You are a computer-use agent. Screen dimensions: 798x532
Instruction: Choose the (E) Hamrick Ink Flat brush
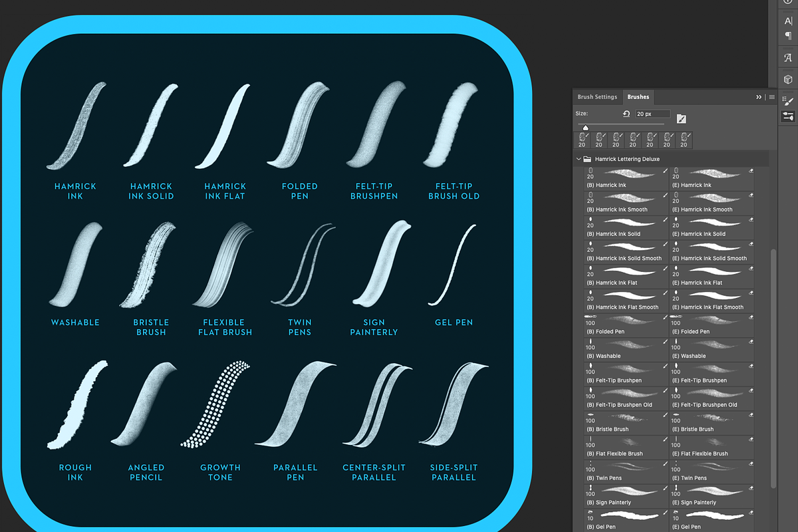pyautogui.click(x=712, y=277)
